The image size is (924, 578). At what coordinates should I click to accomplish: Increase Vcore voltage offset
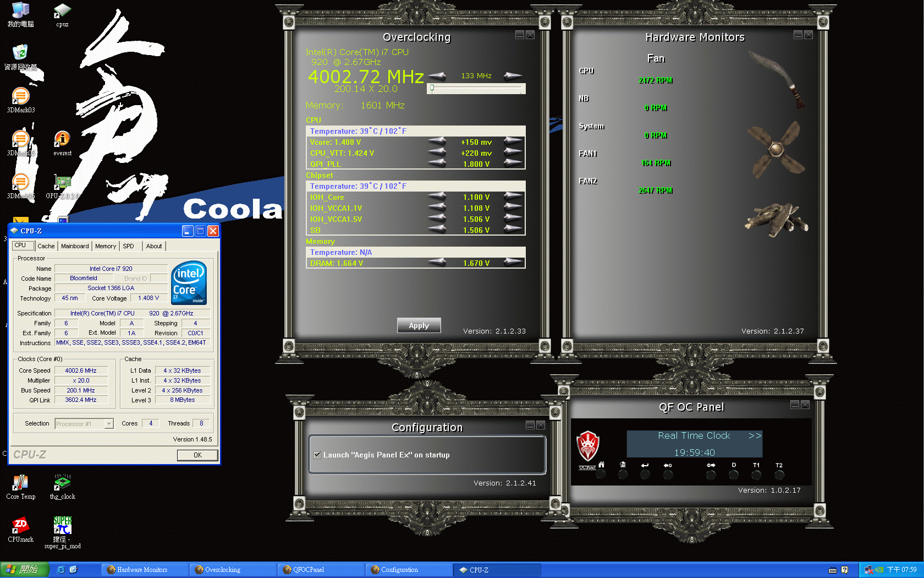tap(513, 142)
